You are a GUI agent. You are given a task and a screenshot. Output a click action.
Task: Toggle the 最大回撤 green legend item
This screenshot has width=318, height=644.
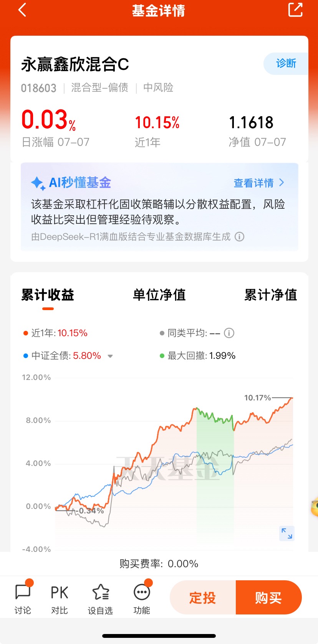tap(198, 356)
